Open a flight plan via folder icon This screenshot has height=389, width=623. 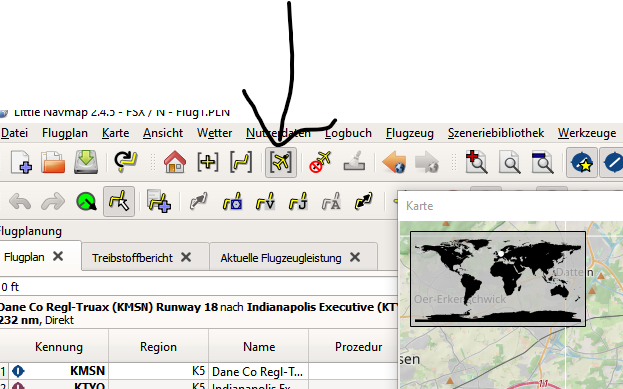coord(53,162)
